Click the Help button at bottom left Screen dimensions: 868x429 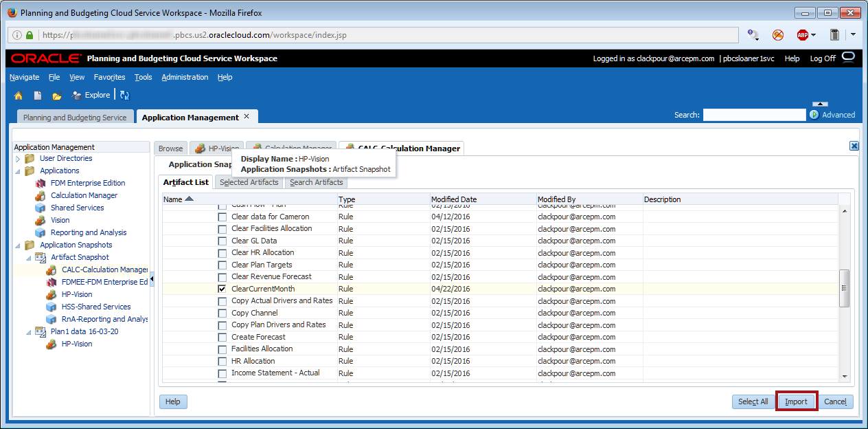point(173,401)
